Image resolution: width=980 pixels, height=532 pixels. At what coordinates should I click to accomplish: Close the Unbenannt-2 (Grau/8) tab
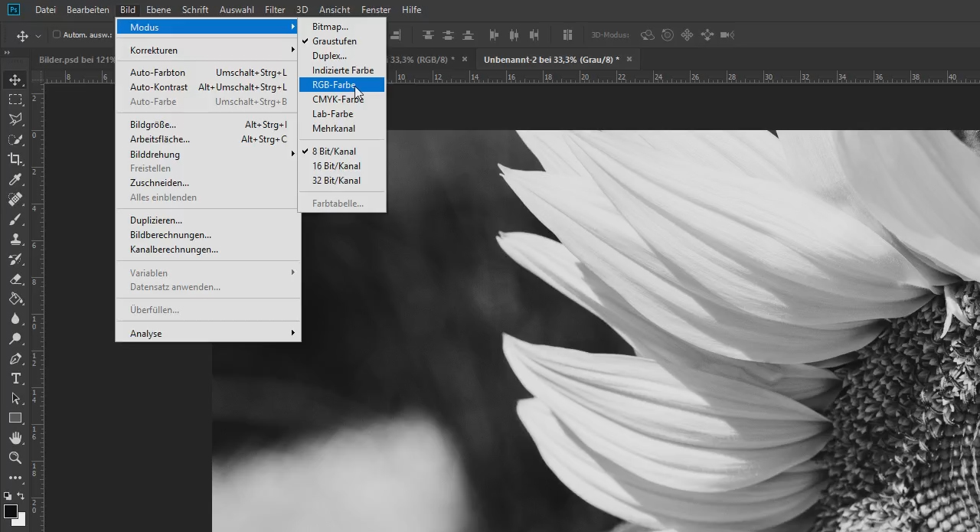coord(629,59)
